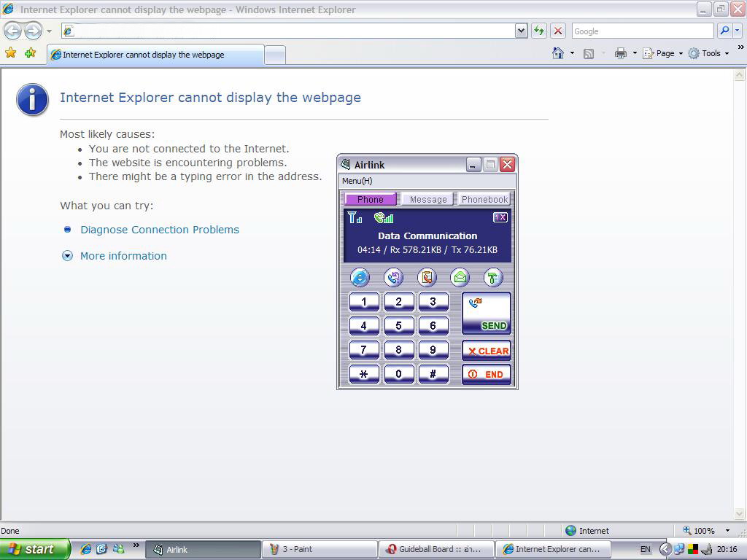The width and height of the screenshot is (747, 560).
Task: Refresh the page in Internet Explorer
Action: click(539, 31)
